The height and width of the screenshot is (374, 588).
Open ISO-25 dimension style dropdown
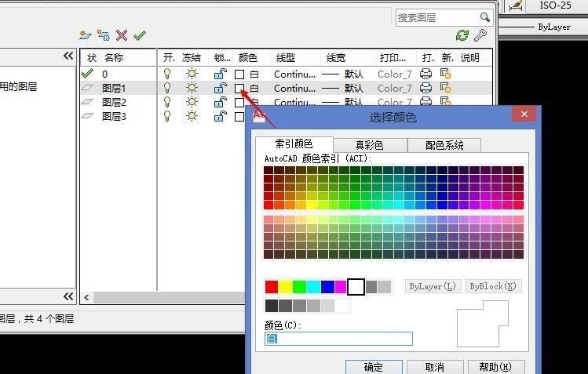[556, 5]
